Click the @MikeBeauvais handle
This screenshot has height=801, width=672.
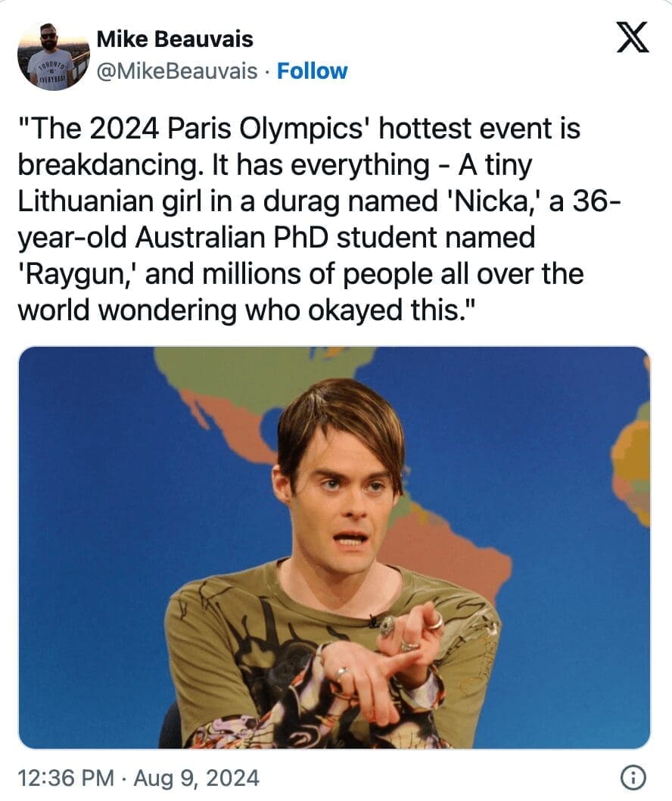(x=178, y=72)
